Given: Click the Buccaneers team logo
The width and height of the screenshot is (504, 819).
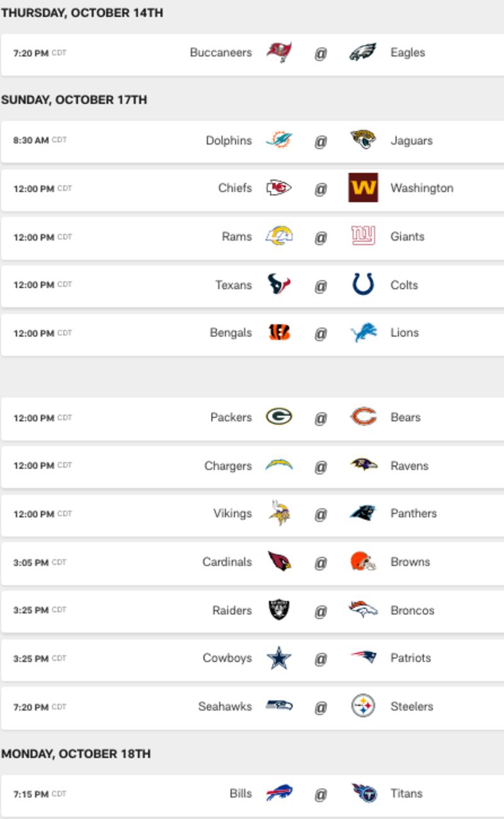Looking at the screenshot, I should (278, 52).
